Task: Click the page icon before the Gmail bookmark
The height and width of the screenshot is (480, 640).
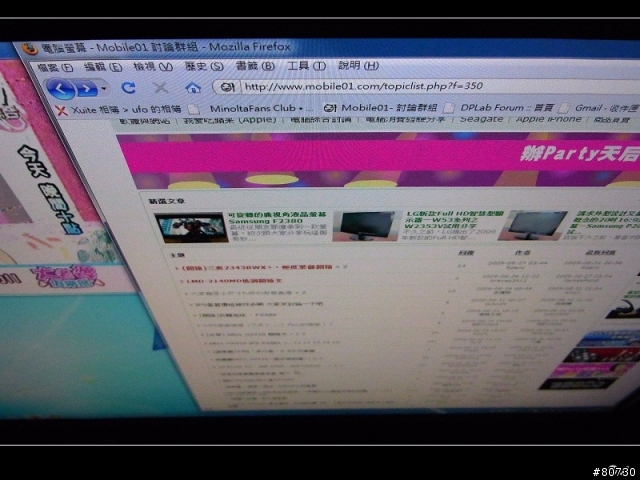Action: coord(564,108)
